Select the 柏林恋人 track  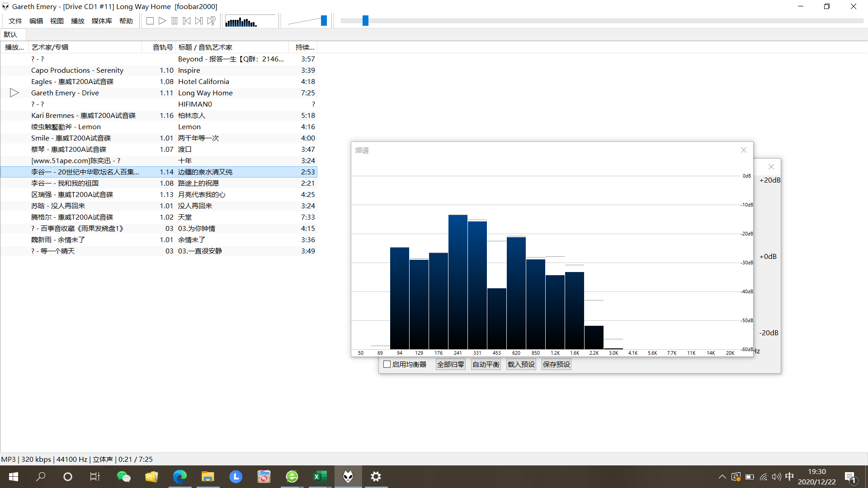pyautogui.click(x=159, y=115)
